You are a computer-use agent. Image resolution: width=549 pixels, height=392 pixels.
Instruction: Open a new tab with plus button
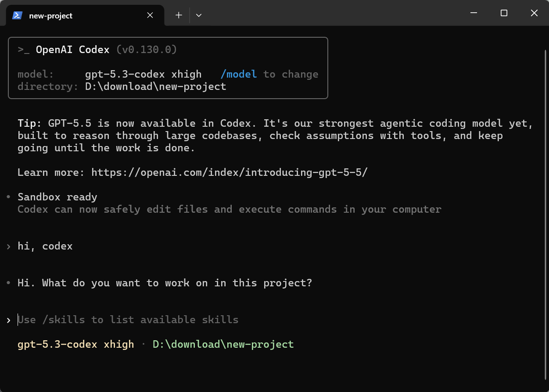point(179,15)
